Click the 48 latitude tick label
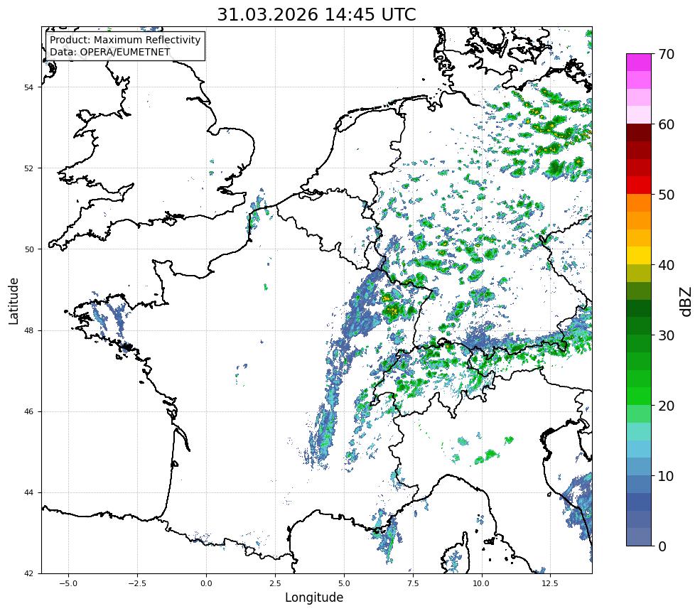This screenshot has width=700, height=611. click(x=28, y=330)
